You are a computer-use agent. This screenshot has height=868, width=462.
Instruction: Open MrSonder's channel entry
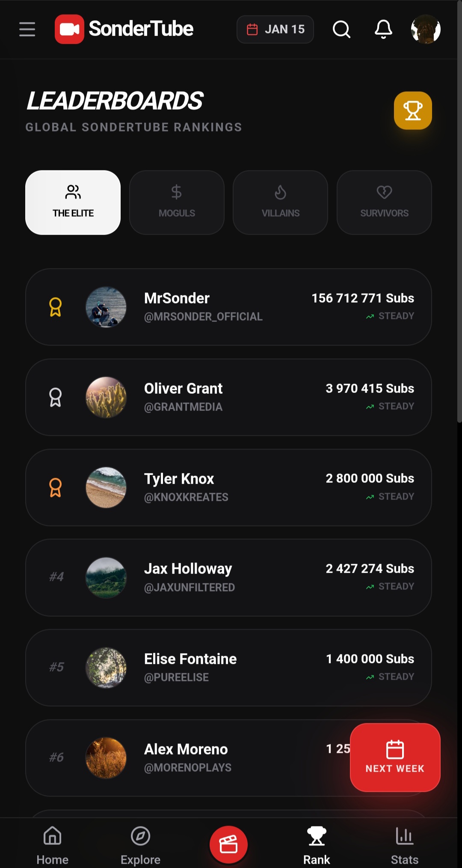(228, 307)
